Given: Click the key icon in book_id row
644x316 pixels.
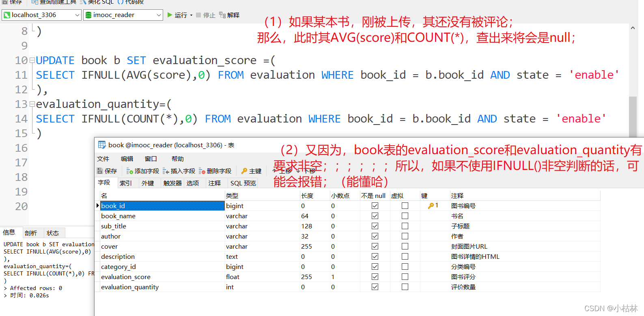Looking at the screenshot, I should click(x=431, y=206).
